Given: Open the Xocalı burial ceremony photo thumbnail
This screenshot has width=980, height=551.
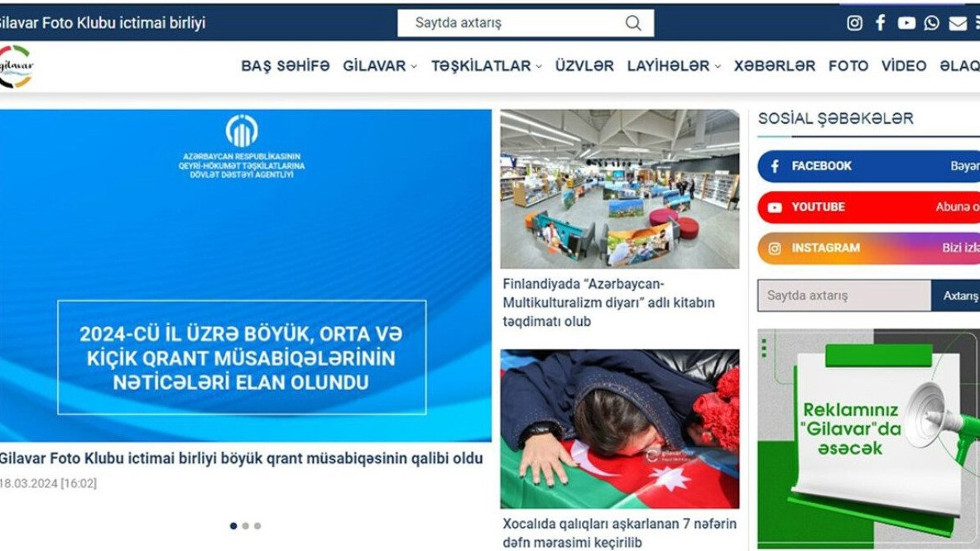Looking at the screenshot, I should coord(619,429).
